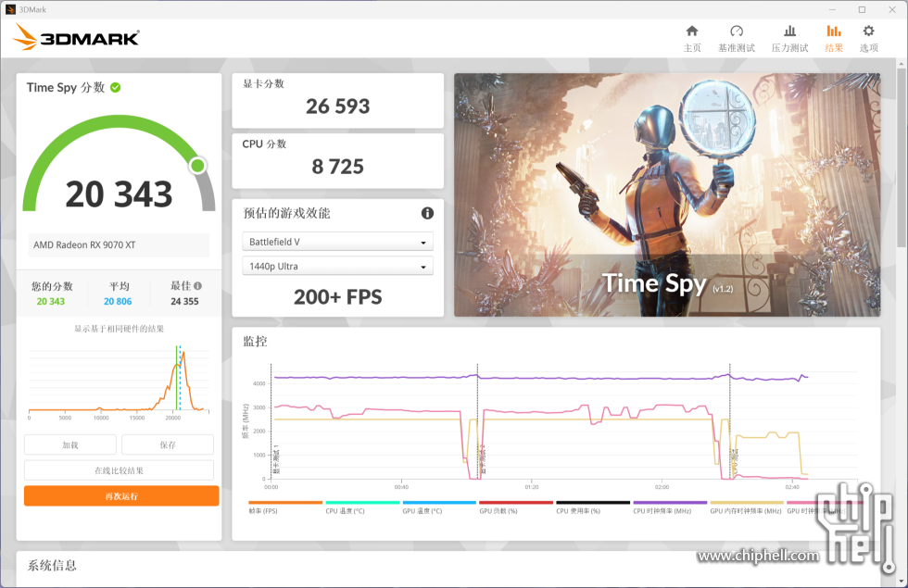The height and width of the screenshot is (588, 908).
Task: Switch to the 压力测试 tab
Action: click(789, 37)
